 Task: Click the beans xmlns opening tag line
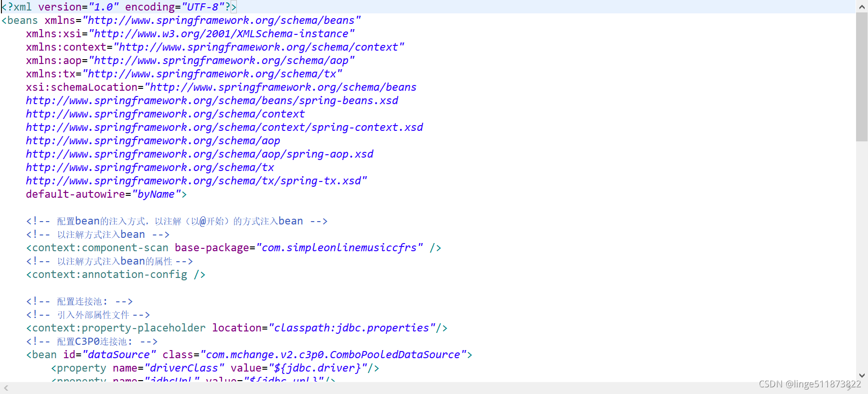pyautogui.click(x=181, y=21)
